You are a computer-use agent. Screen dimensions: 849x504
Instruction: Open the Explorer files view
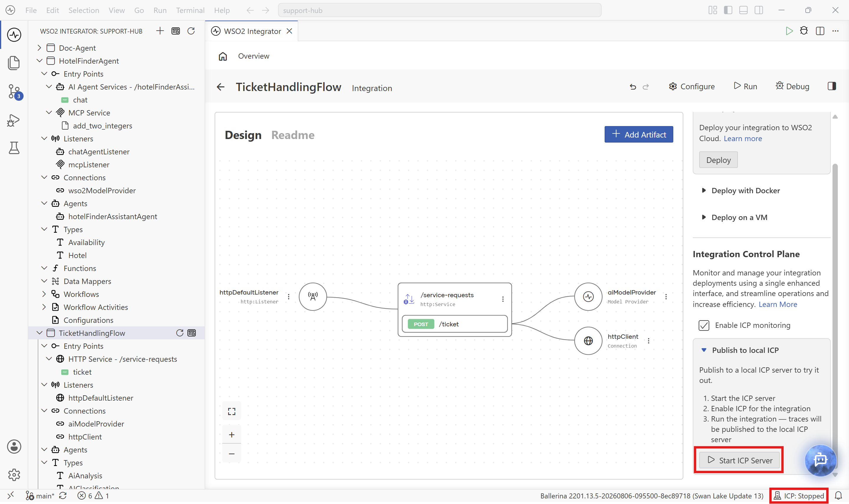click(14, 63)
